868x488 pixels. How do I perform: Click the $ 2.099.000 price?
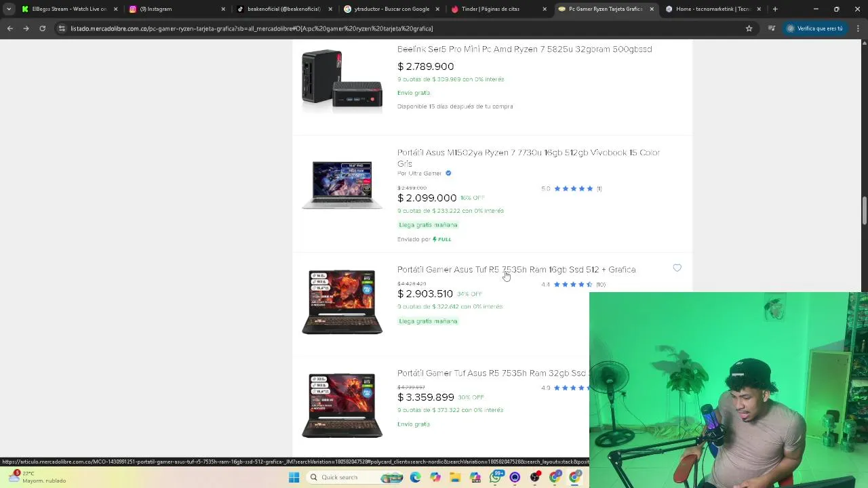pos(427,198)
